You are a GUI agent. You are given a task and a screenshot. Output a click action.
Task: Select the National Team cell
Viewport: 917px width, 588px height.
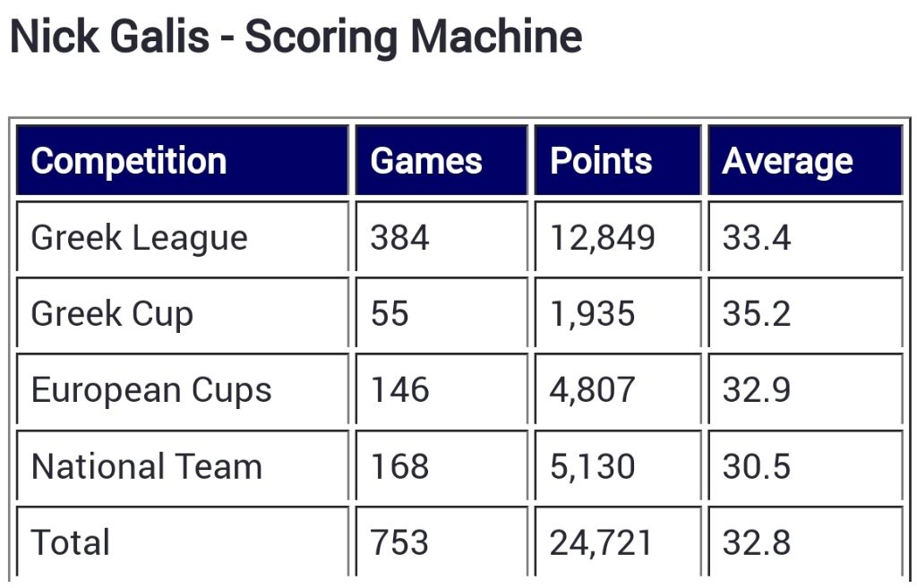pyautogui.click(x=147, y=466)
